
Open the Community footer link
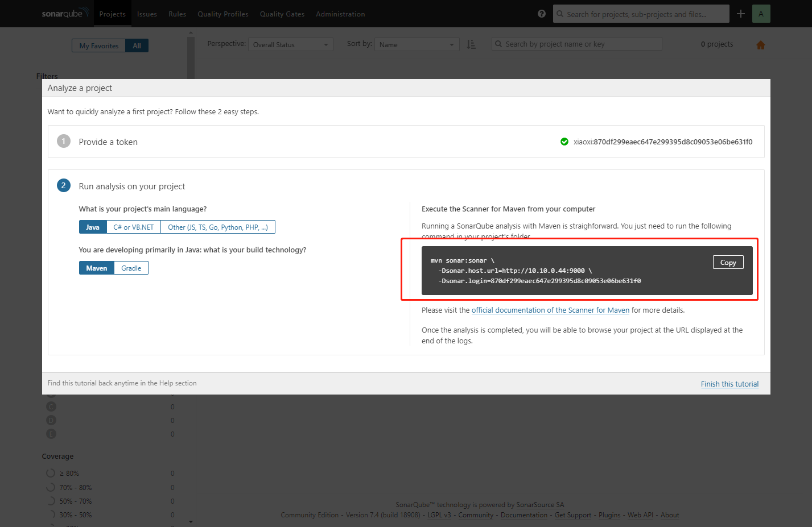pos(476,515)
